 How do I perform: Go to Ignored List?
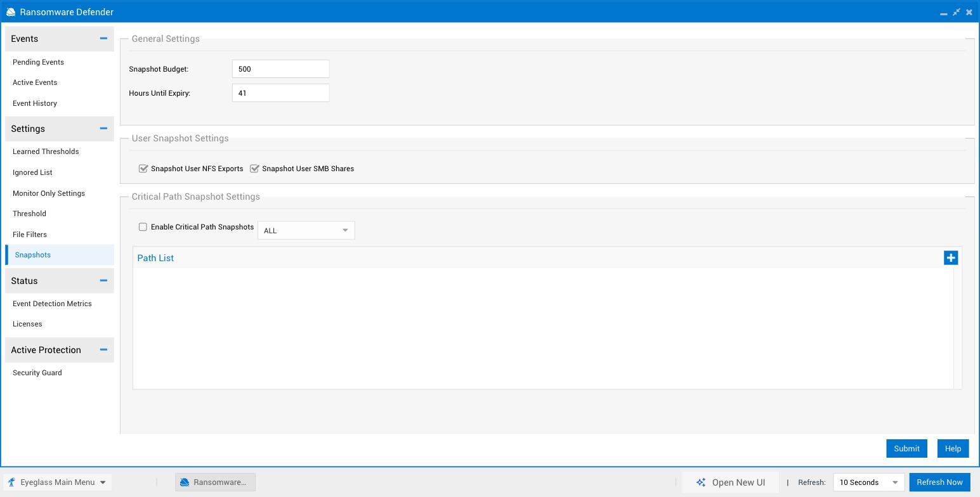[x=32, y=172]
